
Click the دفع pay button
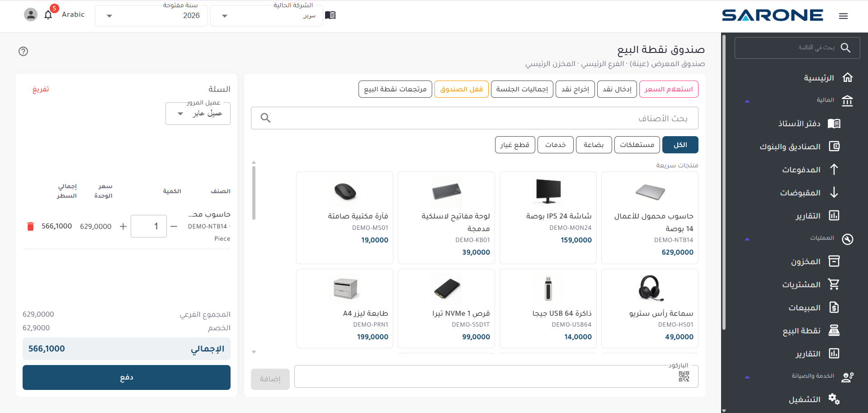coord(127,377)
